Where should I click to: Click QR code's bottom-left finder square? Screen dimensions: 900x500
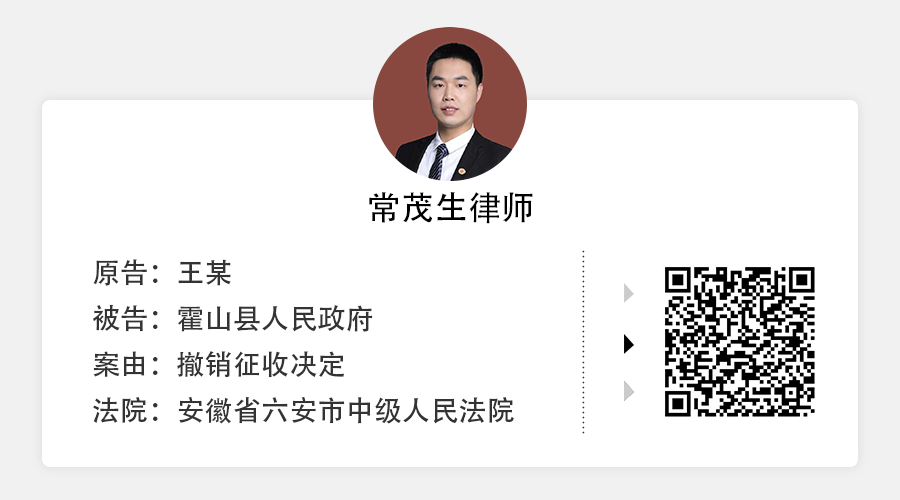pyautogui.click(x=678, y=404)
